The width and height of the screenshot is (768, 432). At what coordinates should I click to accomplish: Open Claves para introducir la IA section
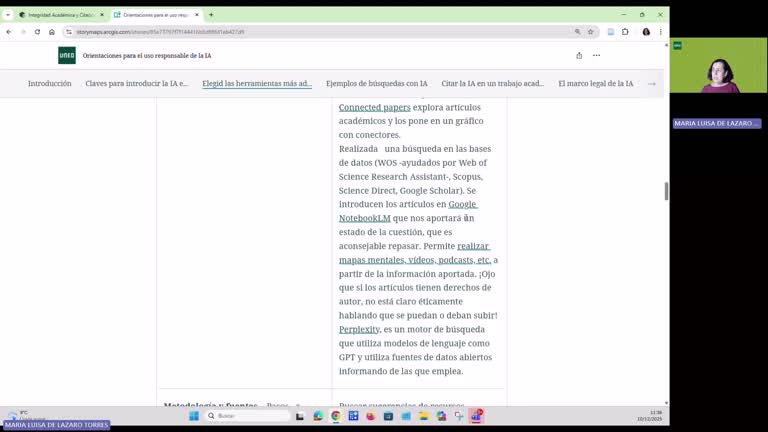137,84
